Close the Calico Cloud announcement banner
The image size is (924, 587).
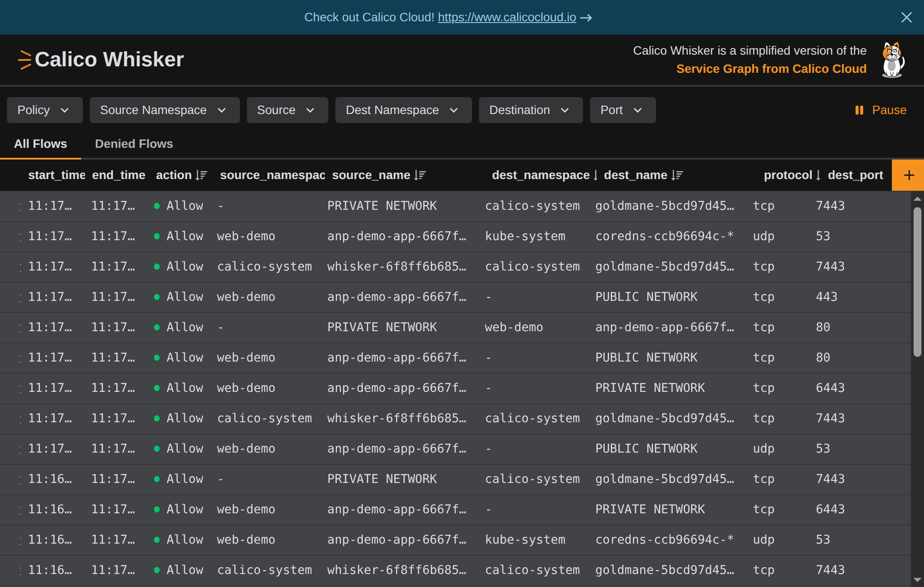906,17
